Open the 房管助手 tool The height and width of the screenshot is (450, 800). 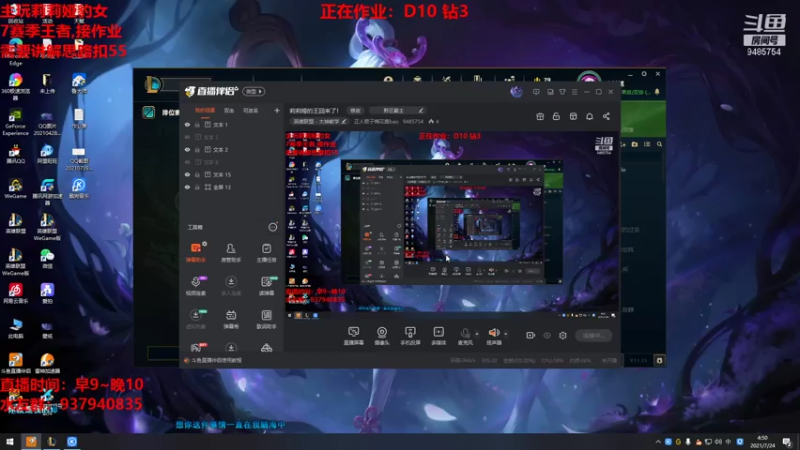point(231,252)
